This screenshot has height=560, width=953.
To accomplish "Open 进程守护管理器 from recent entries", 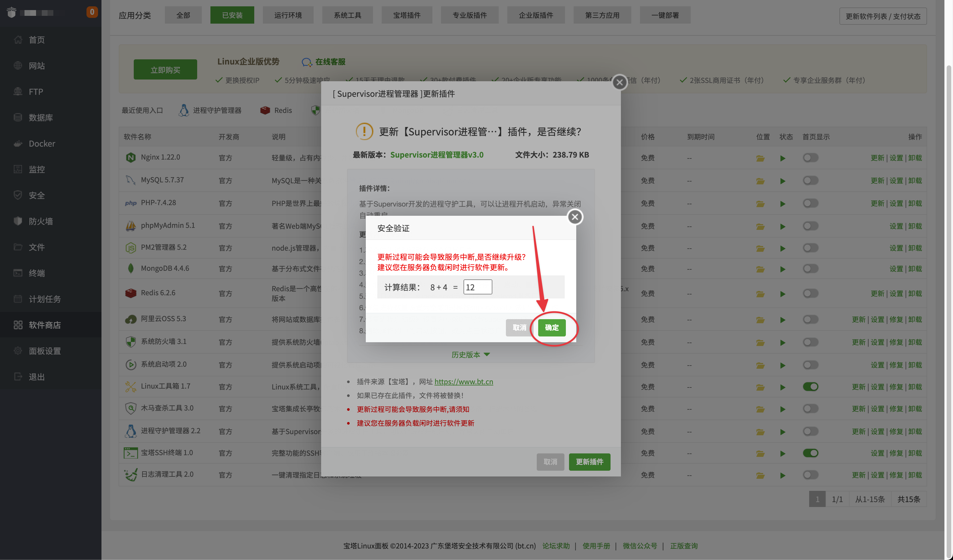I will 210,110.
